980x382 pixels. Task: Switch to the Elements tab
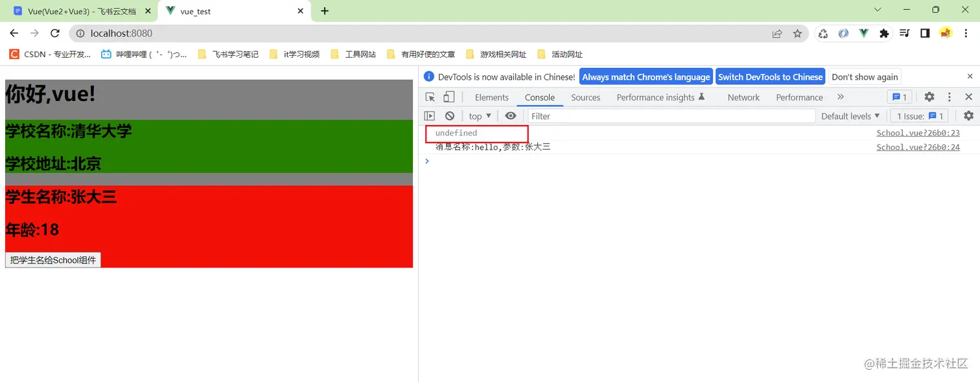(x=491, y=97)
